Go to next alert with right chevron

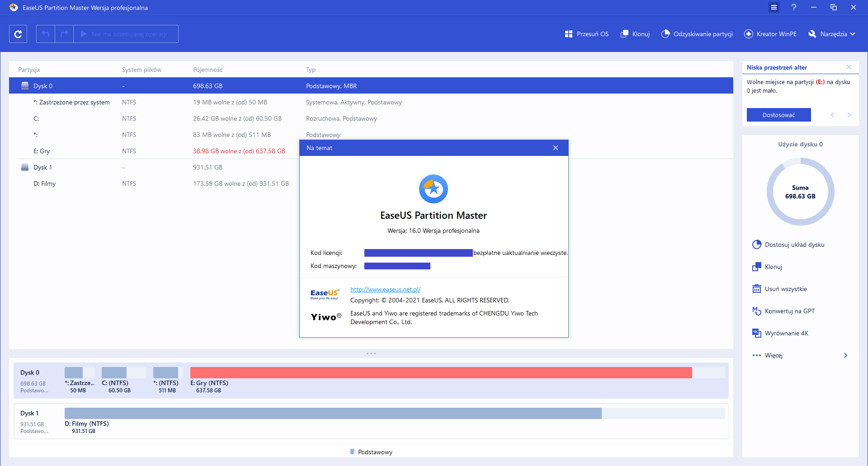click(x=849, y=115)
